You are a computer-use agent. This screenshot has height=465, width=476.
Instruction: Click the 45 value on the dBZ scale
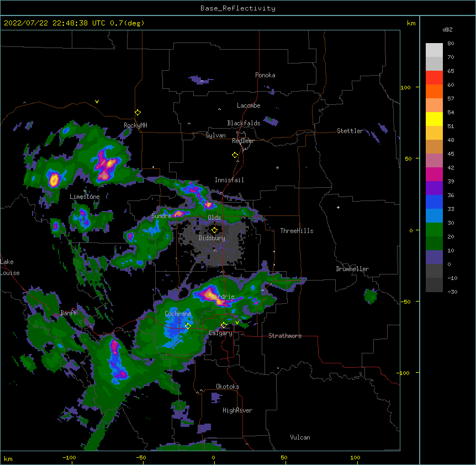451,154
